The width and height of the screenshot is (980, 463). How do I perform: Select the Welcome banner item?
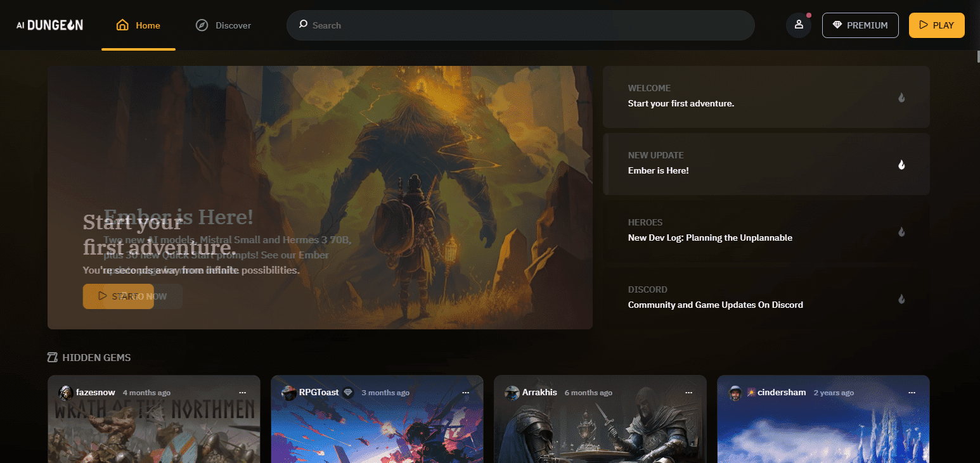(766, 96)
